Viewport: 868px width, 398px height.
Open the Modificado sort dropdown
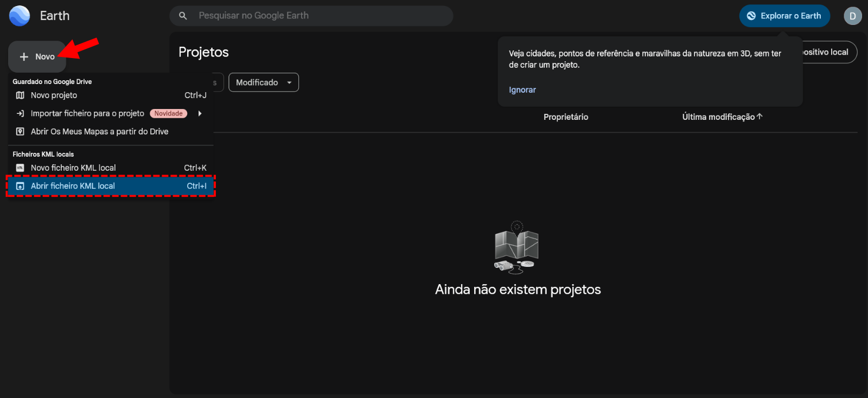pos(264,82)
